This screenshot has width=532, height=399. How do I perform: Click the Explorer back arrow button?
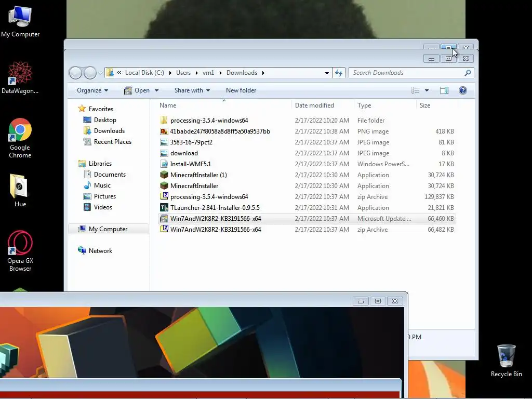[75, 73]
